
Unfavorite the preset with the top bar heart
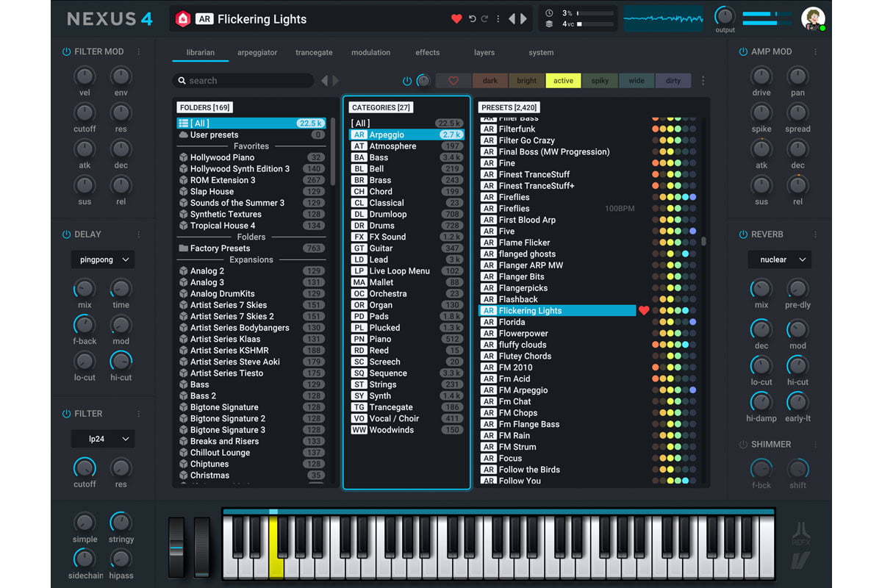tap(456, 19)
